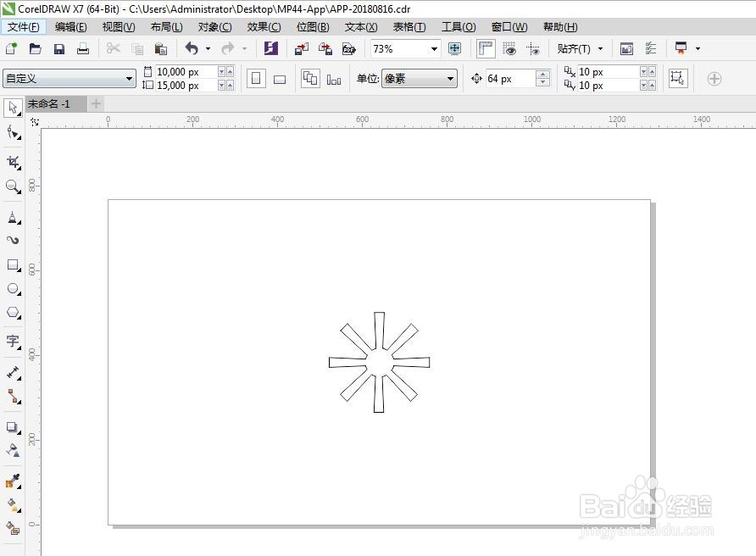Expand the application launcher dropdown arrow
This screenshot has height=556, width=756.
(698, 48)
